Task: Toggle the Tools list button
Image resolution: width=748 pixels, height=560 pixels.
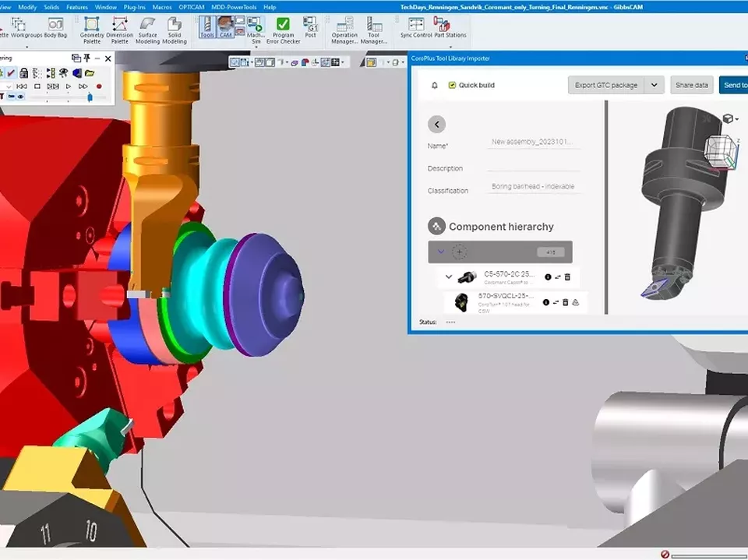Action: pos(207,27)
